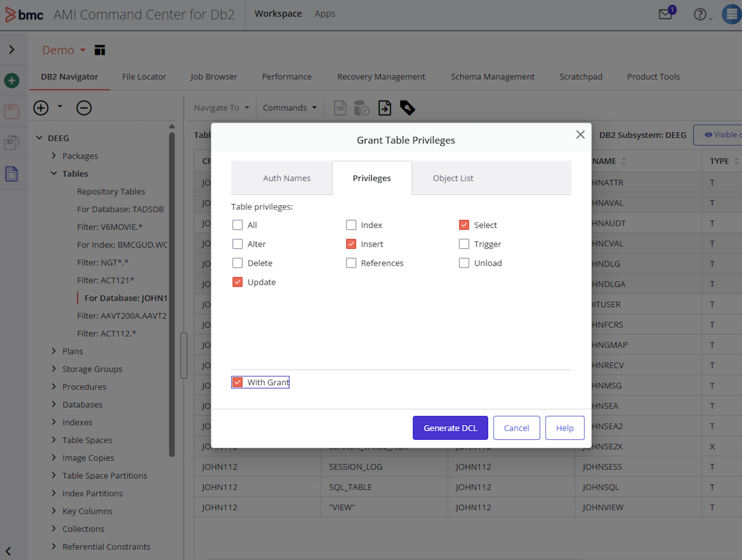Click the mail notifications envelope icon
Screen dimensions: 742x560
point(665,14)
